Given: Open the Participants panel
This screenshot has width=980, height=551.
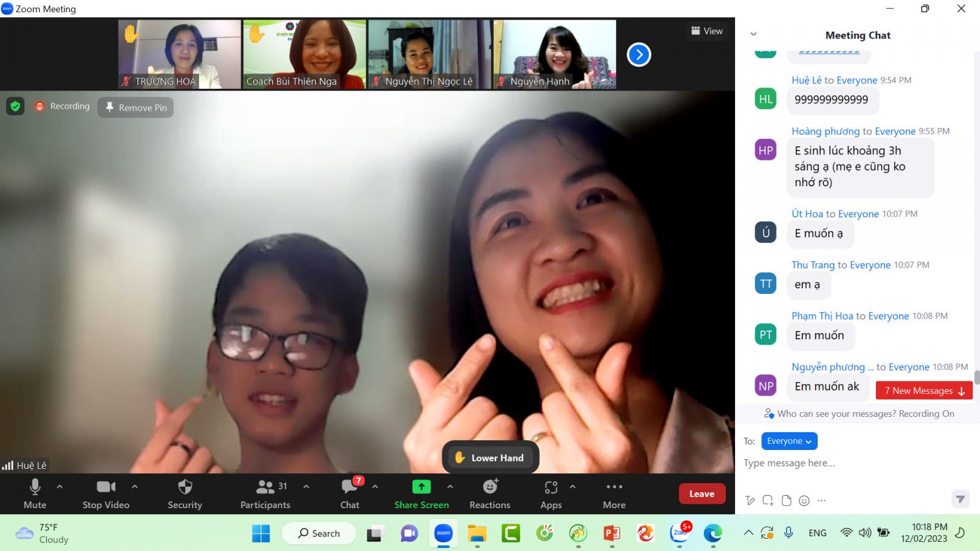Looking at the screenshot, I should [x=265, y=487].
